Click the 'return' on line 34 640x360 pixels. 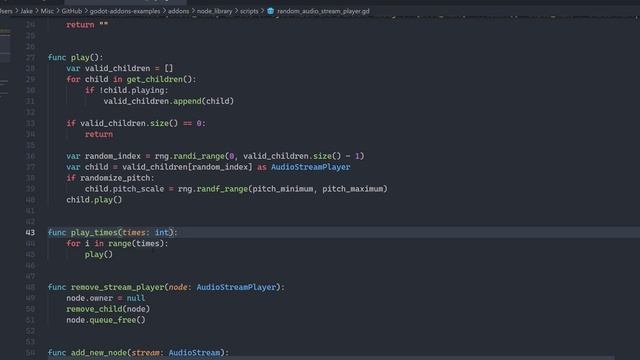pyautogui.click(x=99, y=134)
